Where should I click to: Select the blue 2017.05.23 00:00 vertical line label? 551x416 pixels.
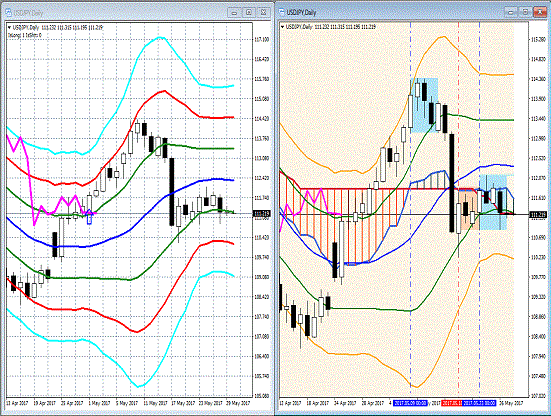[479, 403]
